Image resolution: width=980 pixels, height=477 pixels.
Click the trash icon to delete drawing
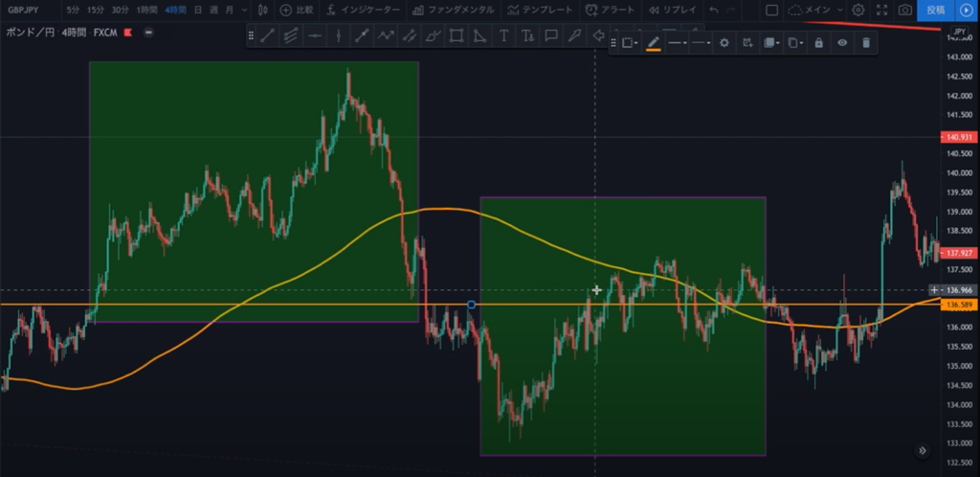(x=866, y=43)
